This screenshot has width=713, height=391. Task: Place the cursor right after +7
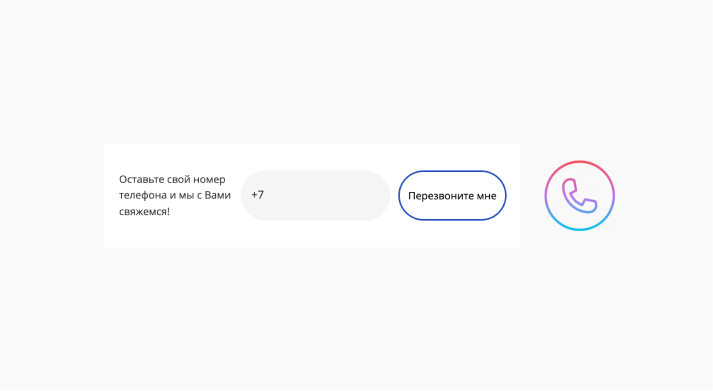tap(265, 195)
